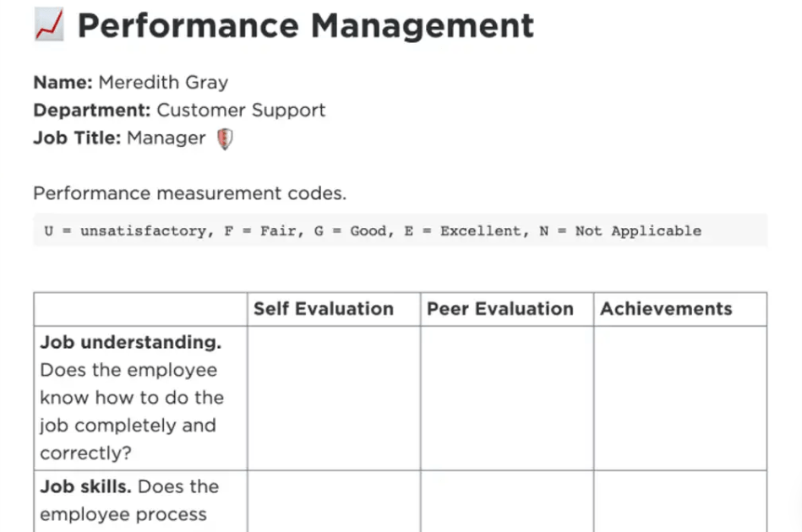Click the Customer Support department text
The width and height of the screenshot is (802, 532).
tap(241, 111)
